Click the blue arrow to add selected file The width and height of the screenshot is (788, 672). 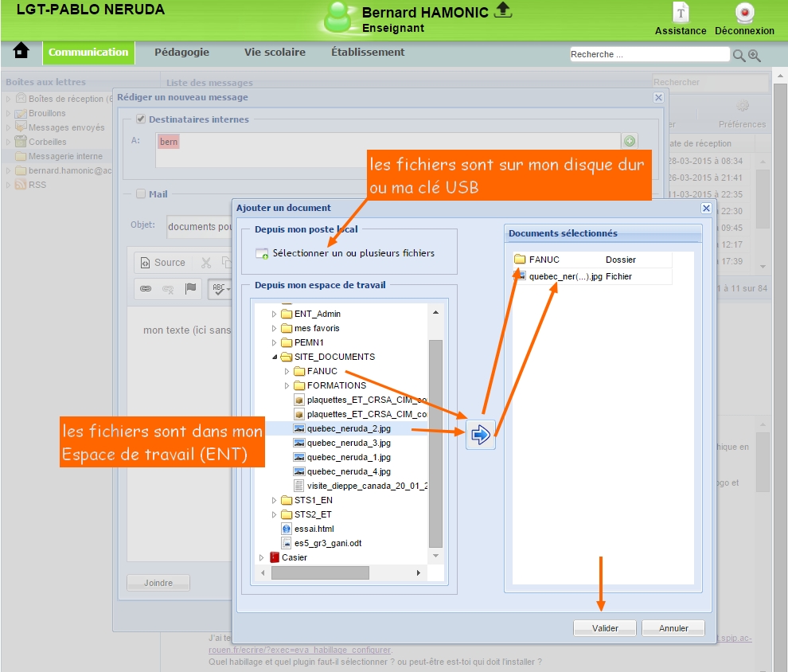[x=480, y=435]
